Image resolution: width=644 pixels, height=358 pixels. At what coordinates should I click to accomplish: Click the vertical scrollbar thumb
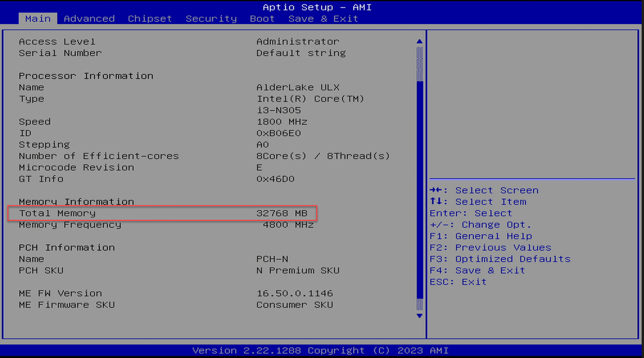(x=420, y=190)
